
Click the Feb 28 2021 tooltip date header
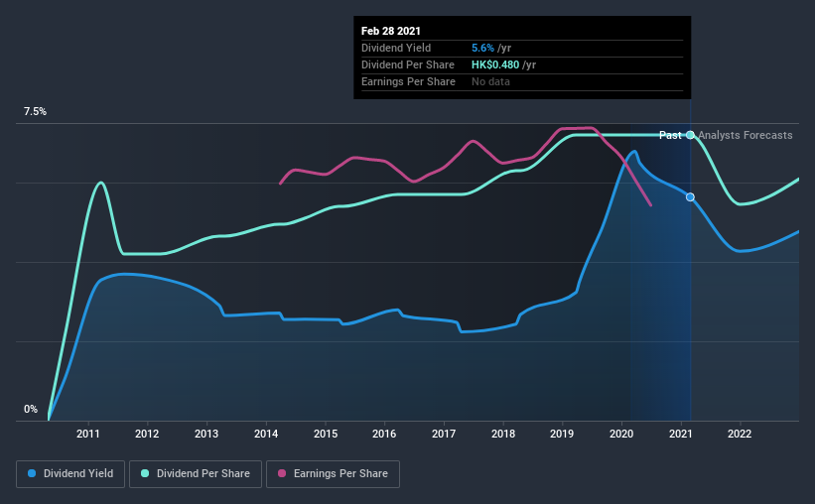391,31
